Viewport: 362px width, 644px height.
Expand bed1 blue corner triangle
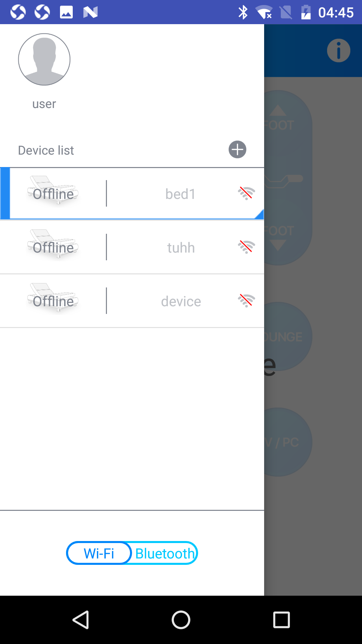260,215
